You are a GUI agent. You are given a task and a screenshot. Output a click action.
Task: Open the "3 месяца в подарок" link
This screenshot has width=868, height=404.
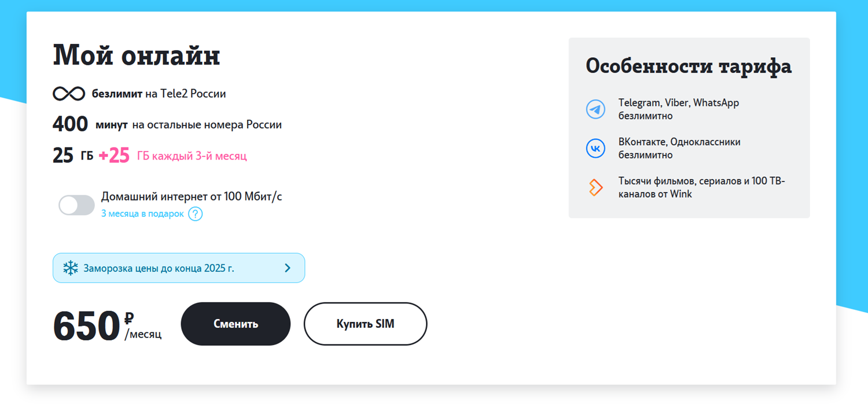(x=142, y=214)
